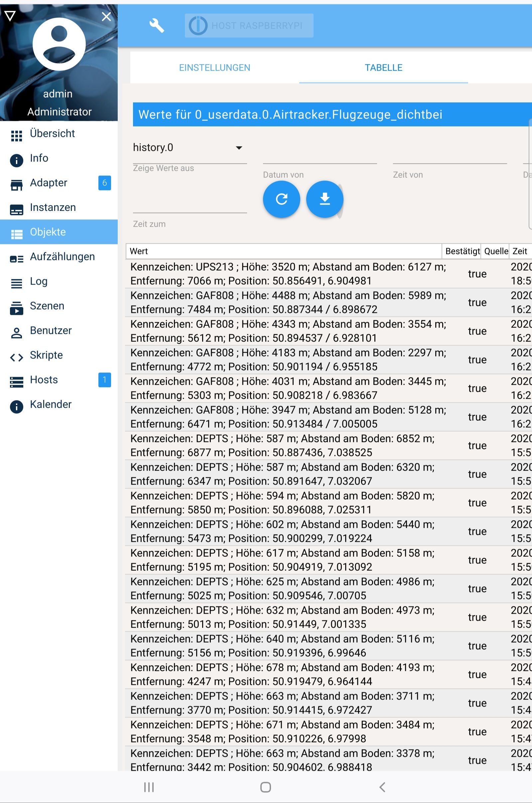Open Benutzer in the sidebar
This screenshot has width=532, height=803.
point(59,330)
